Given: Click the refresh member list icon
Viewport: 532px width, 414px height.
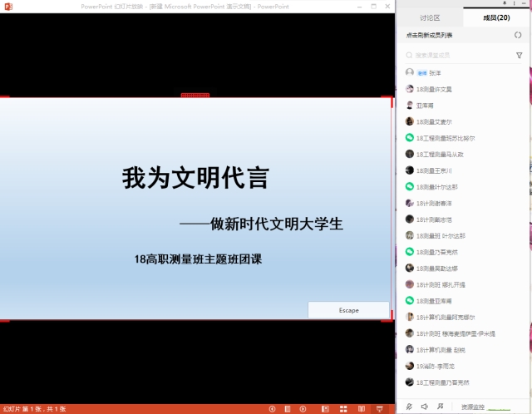Looking at the screenshot, I should click(x=518, y=35).
